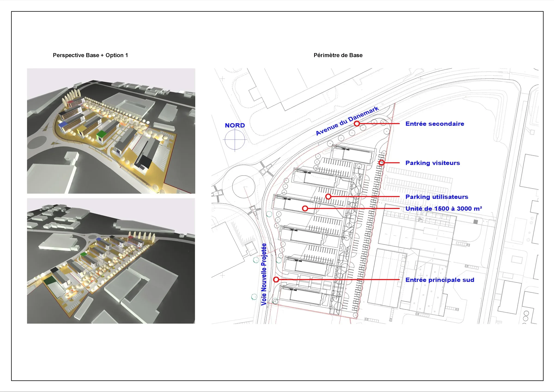Click the red marker for Unité de 1500 à 3000 m²
Image resolution: width=554 pixels, height=392 pixels.
pos(305,208)
